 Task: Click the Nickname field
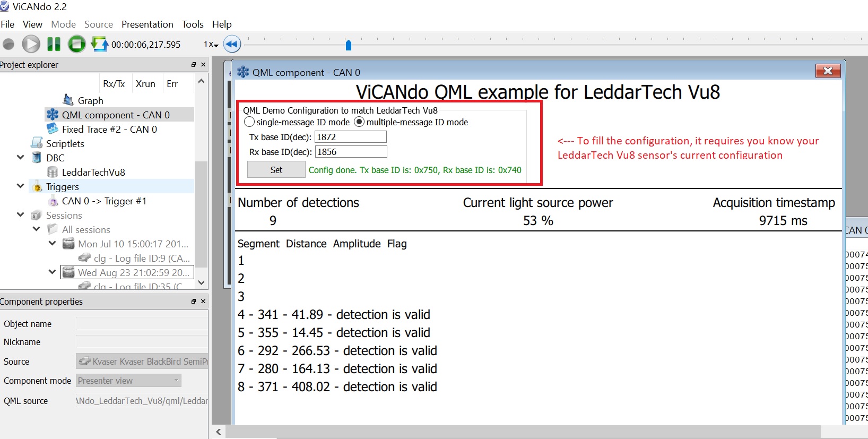tap(142, 342)
